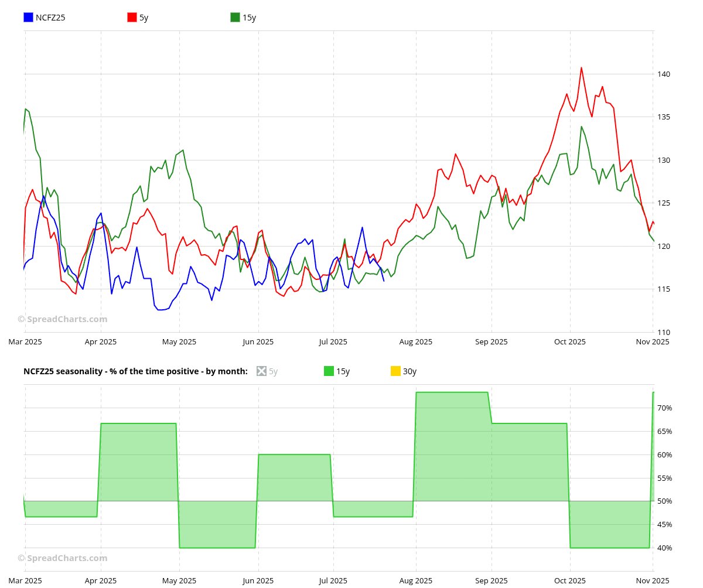Click Jun 2025 on the seasonality chart axis
The image size is (703, 588).
tap(258, 580)
